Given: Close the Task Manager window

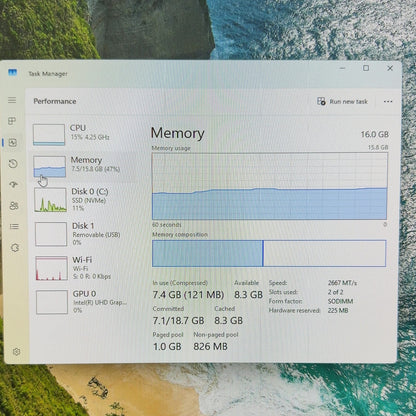Looking at the screenshot, I should tap(390, 68).
